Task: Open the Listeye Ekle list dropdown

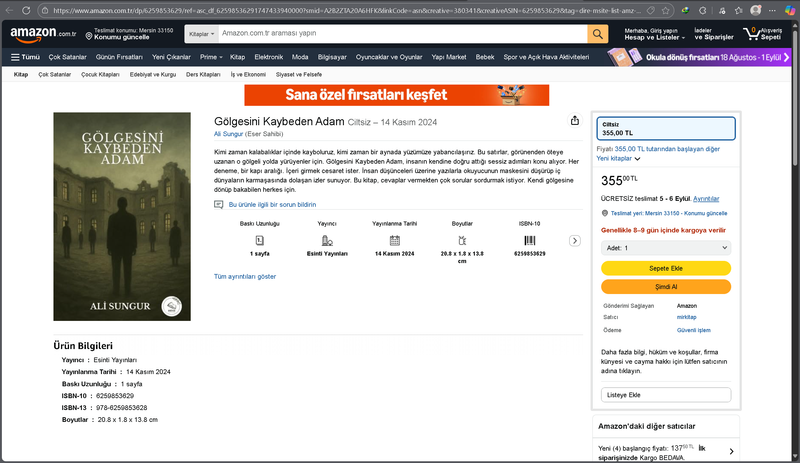Action: pyautogui.click(x=666, y=395)
